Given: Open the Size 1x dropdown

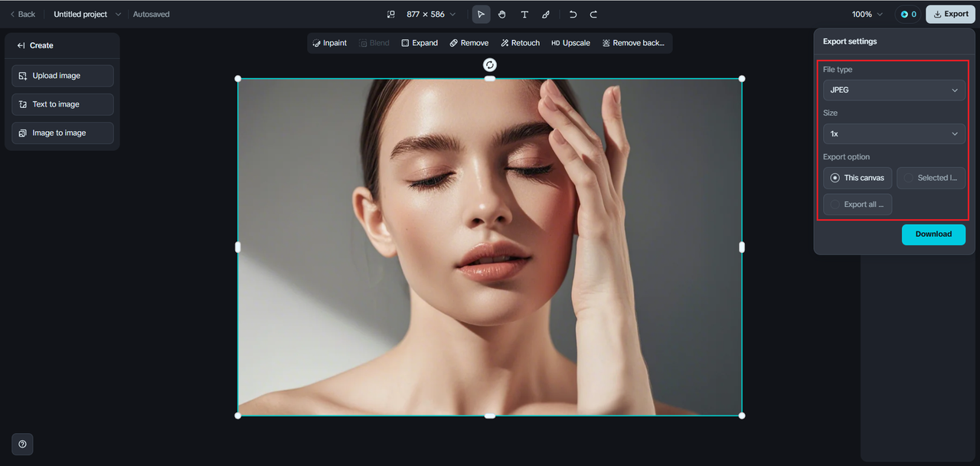Looking at the screenshot, I should (x=893, y=133).
